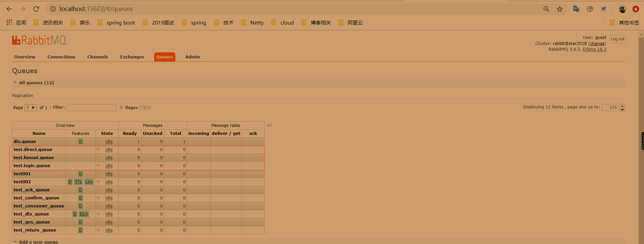Sort queues by State column header
The image size is (644, 244).
coord(107,134)
